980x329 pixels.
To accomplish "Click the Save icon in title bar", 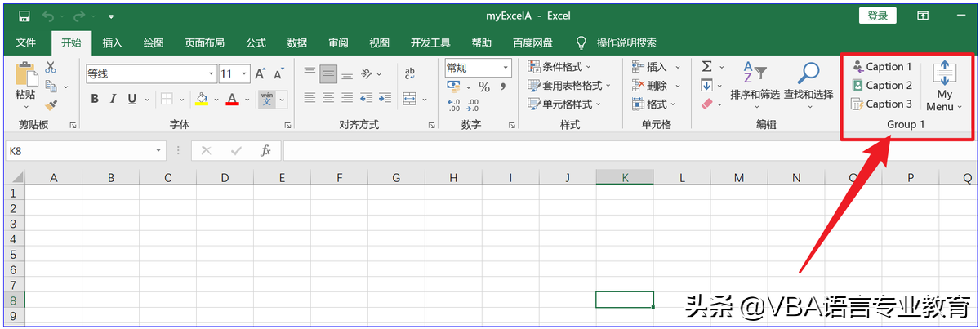I will point(24,16).
